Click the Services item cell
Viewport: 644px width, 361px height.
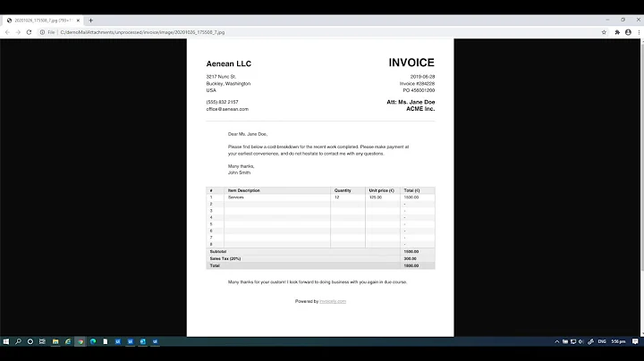pos(236,197)
